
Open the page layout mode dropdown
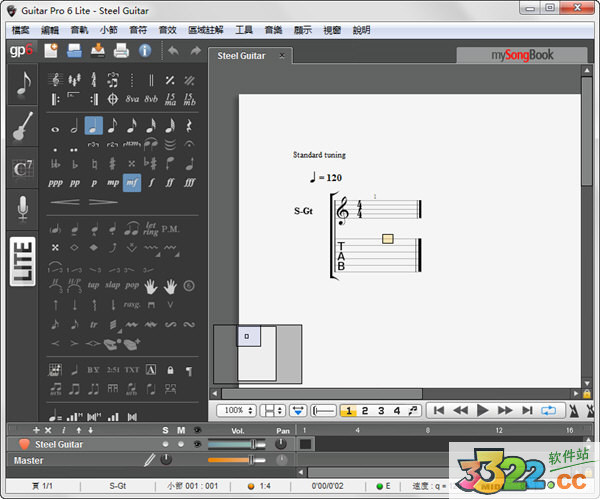tap(273, 410)
